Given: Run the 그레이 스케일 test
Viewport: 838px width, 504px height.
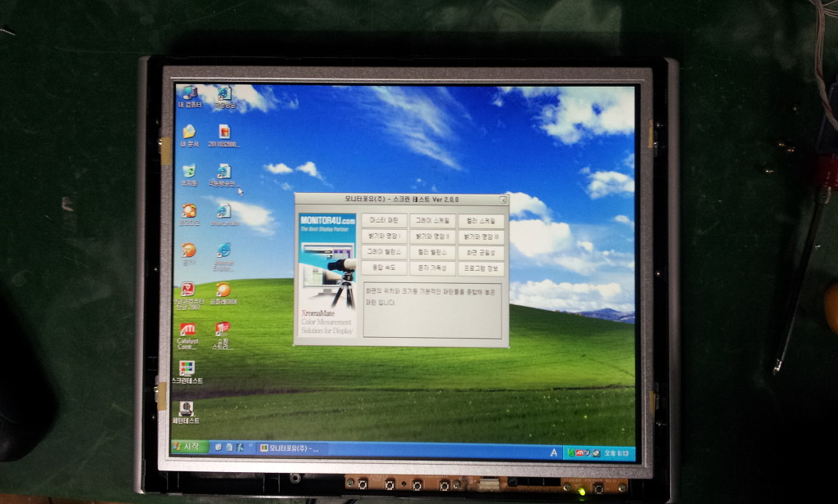Looking at the screenshot, I should [x=432, y=221].
